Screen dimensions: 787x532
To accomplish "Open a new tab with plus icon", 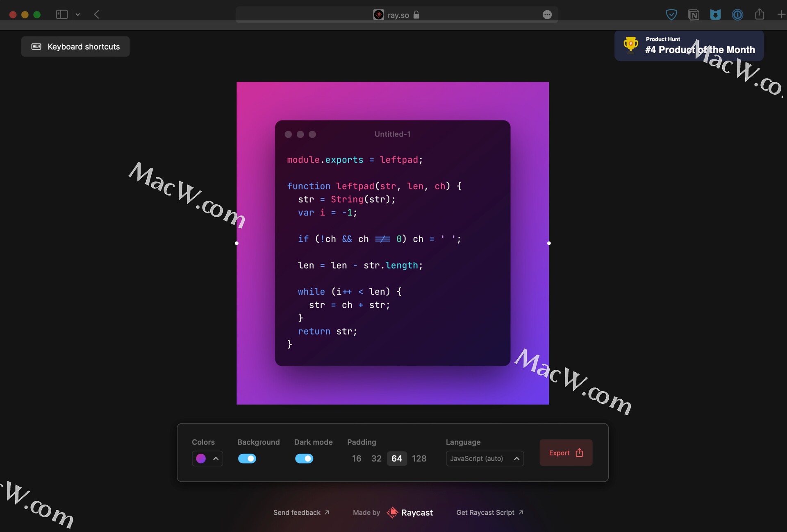I will coord(781,14).
